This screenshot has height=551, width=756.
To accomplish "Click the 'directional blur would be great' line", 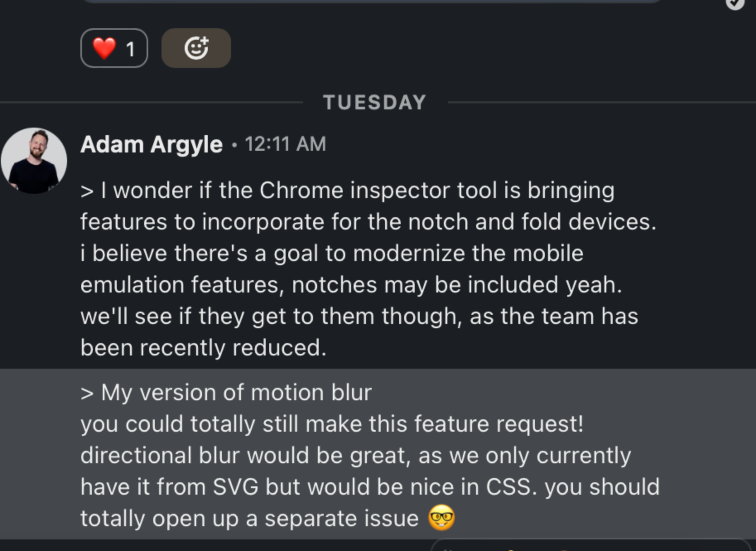I will [x=356, y=455].
